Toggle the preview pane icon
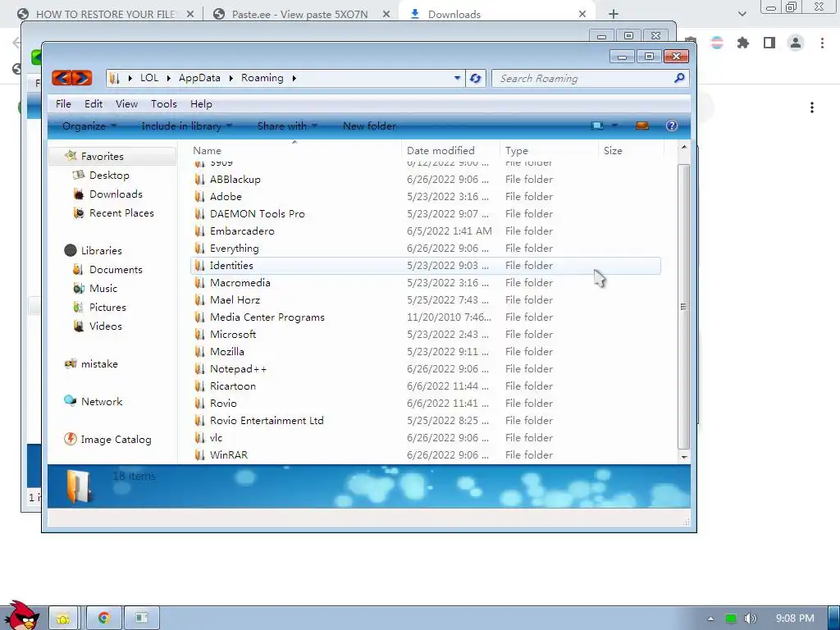This screenshot has width=840, height=630. click(x=641, y=126)
